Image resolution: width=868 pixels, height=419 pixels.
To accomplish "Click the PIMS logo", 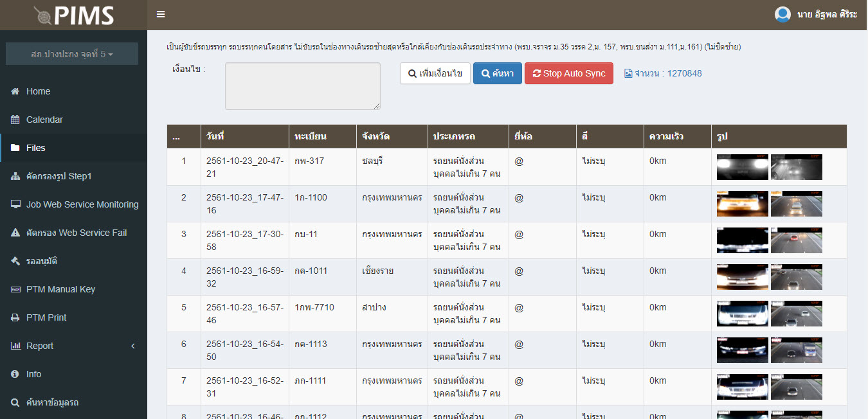I will pos(74,15).
